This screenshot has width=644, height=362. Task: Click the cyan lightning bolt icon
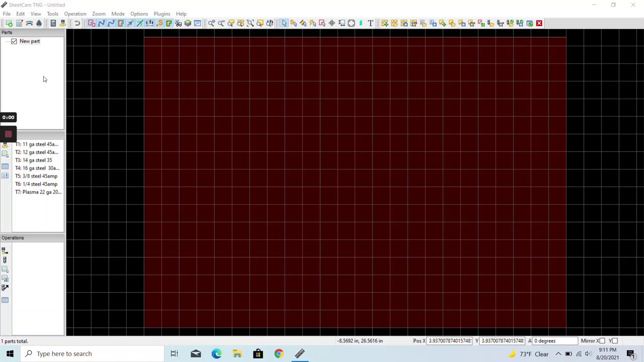coord(361,23)
